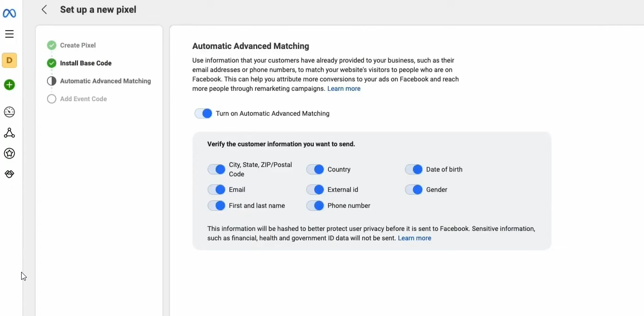
Task: Click the star circle icon in sidebar
Action: [9, 154]
